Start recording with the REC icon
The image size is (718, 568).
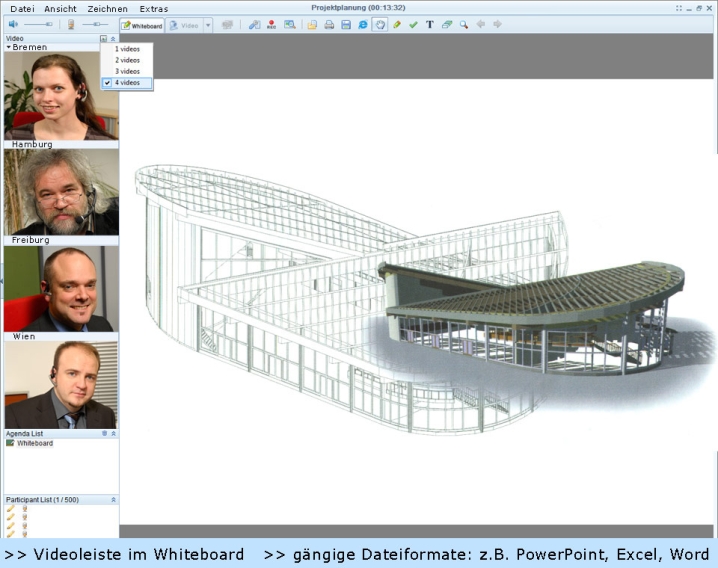click(x=271, y=25)
